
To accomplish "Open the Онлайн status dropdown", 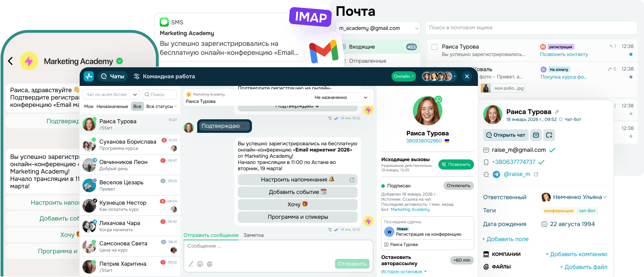I will pyautogui.click(x=404, y=76).
